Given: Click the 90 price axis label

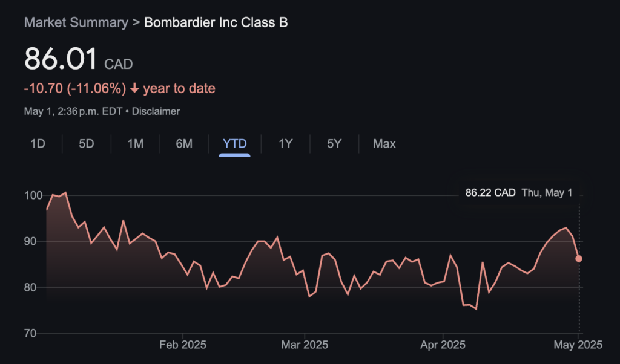Looking at the screenshot, I should click(x=30, y=241).
